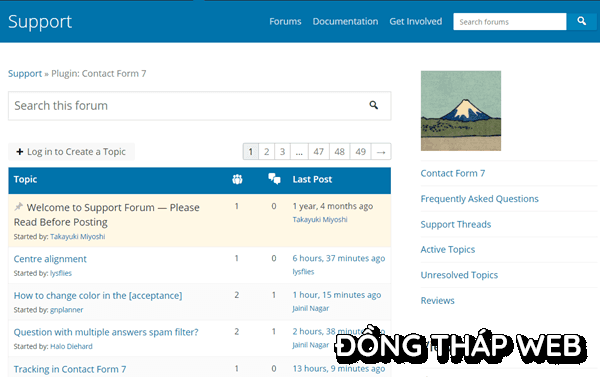
Task: Click Takayuki Miyoshi under 1 year, 4 months ago
Action: point(320,219)
